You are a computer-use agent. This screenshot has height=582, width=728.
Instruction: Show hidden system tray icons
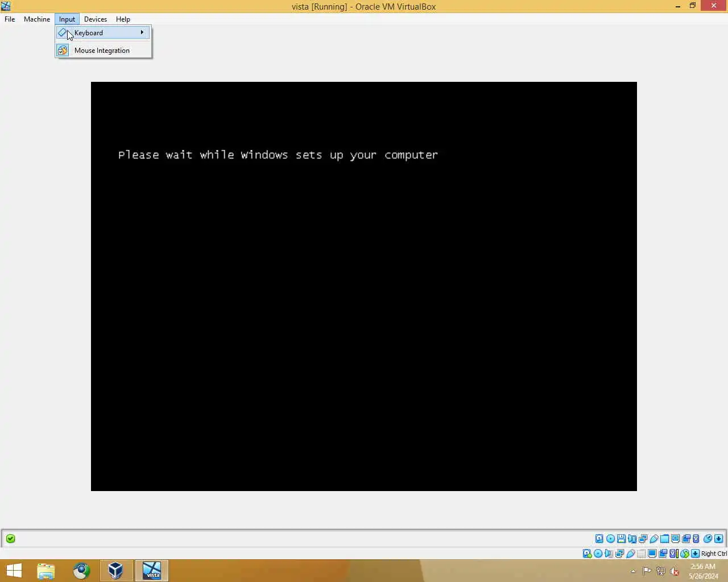tap(633, 571)
